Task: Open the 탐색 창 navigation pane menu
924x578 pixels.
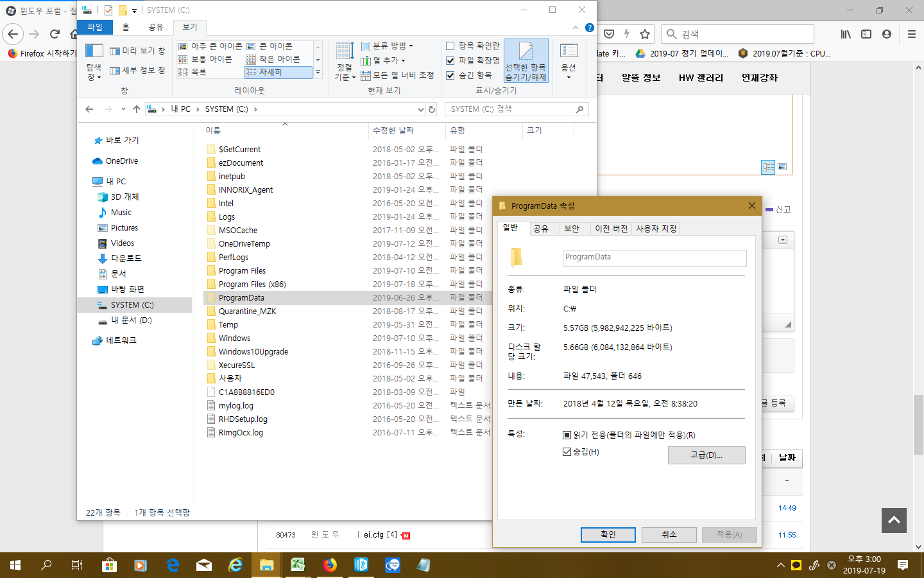Action: pos(94,62)
